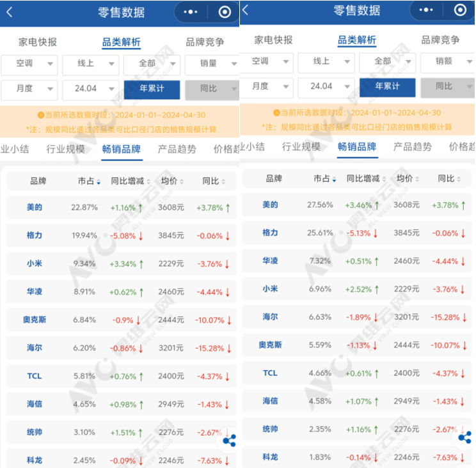
Task: Switch to the 产品趋势 tab in the right panel
Action: [412, 146]
